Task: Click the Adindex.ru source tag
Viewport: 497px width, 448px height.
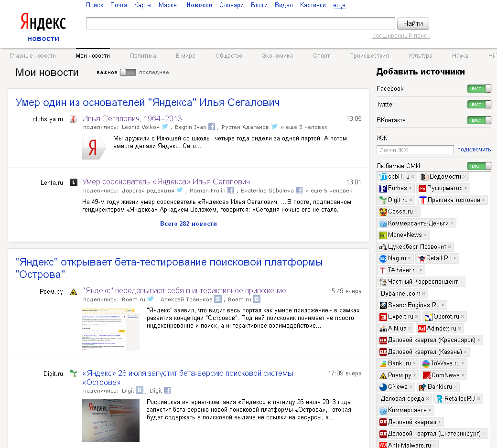Action: click(441, 329)
